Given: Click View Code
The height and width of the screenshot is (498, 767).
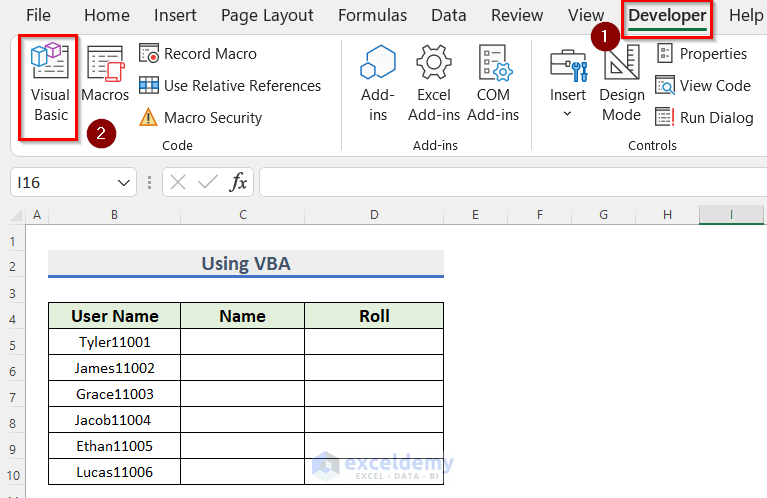Looking at the screenshot, I should (703, 86).
